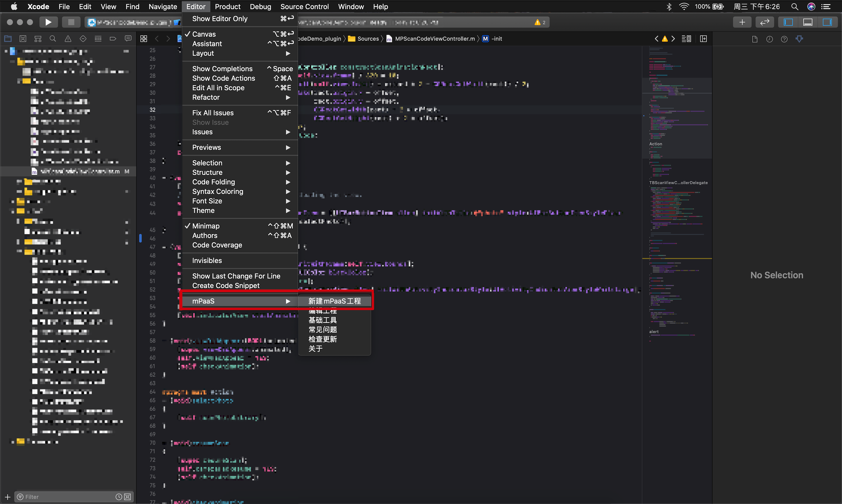842x504 pixels.
Task: Open Spotlight search in menu bar
Action: pyautogui.click(x=795, y=7)
